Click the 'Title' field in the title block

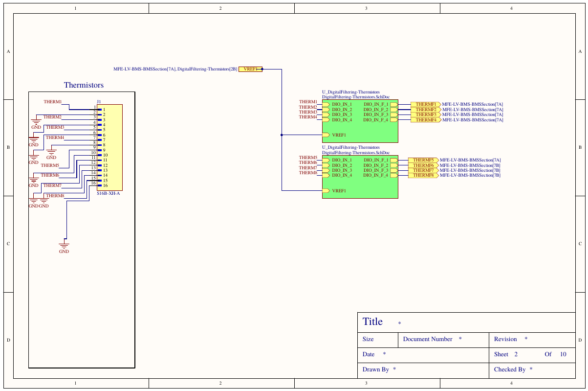[466, 322]
